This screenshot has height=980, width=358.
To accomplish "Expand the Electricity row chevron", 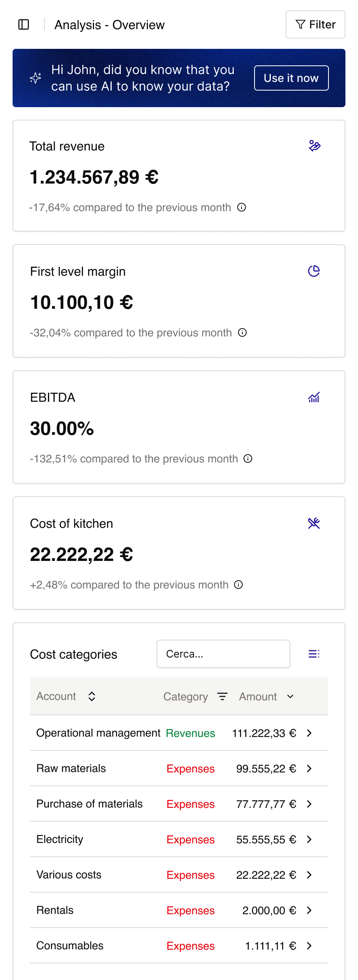I will pyautogui.click(x=309, y=839).
